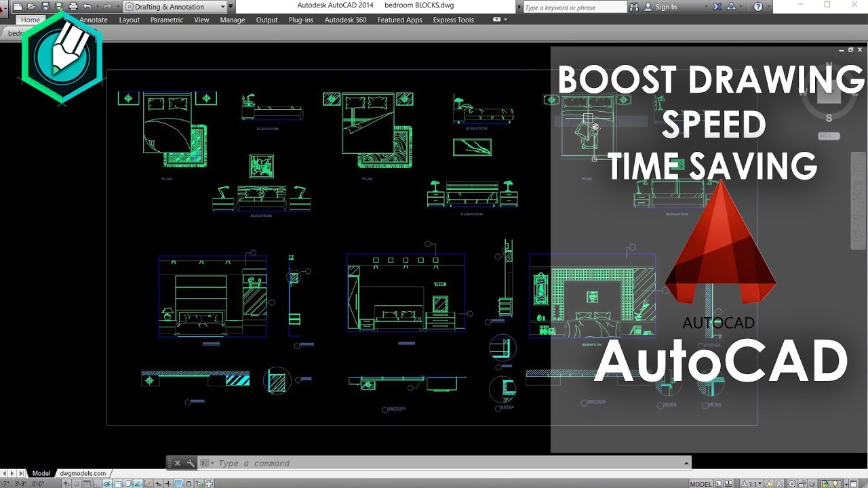Screen dimensions: 868x488
Task: Open the ribbon minimize options arrow
Action: [505, 20]
